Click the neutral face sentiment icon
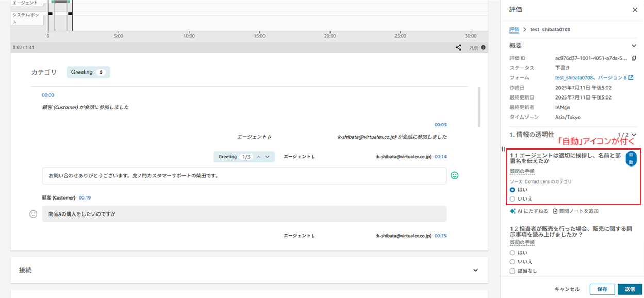 [33, 213]
